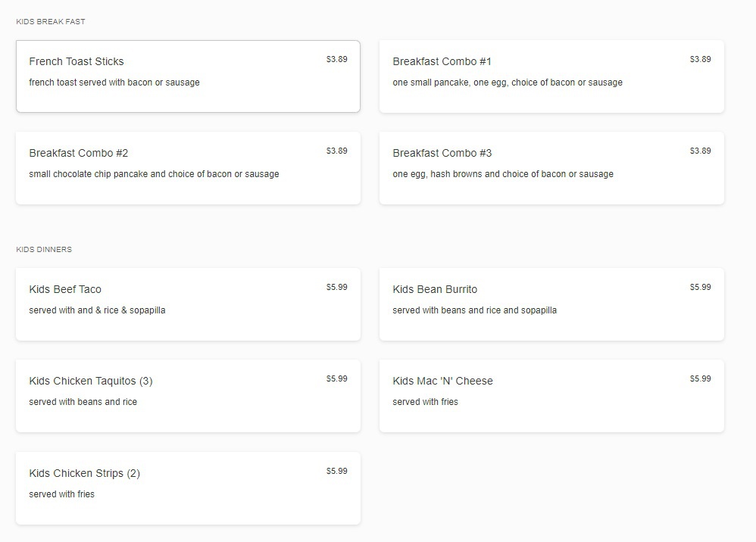
Task: Click the $5.99 price on Kids Chicken Strips
Action: pyautogui.click(x=336, y=471)
